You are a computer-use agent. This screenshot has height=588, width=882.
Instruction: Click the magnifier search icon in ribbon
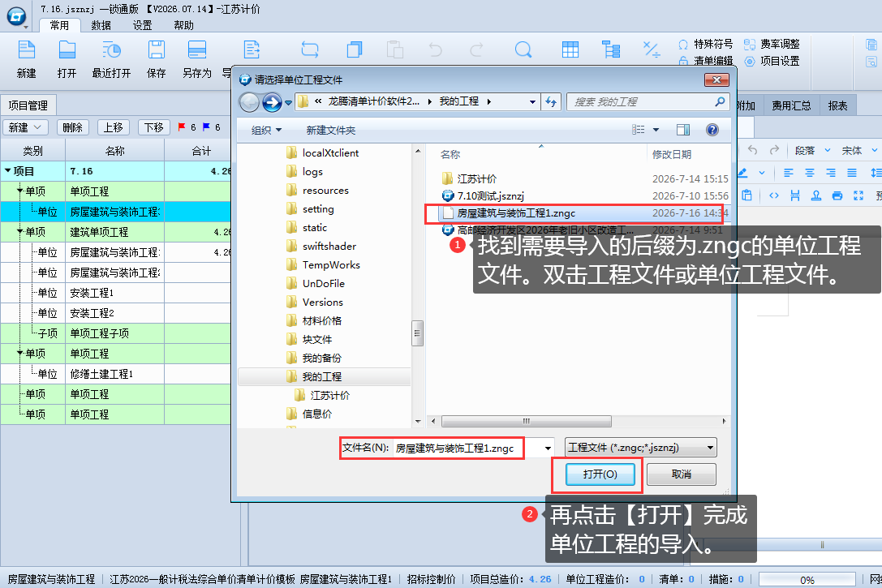(523, 50)
